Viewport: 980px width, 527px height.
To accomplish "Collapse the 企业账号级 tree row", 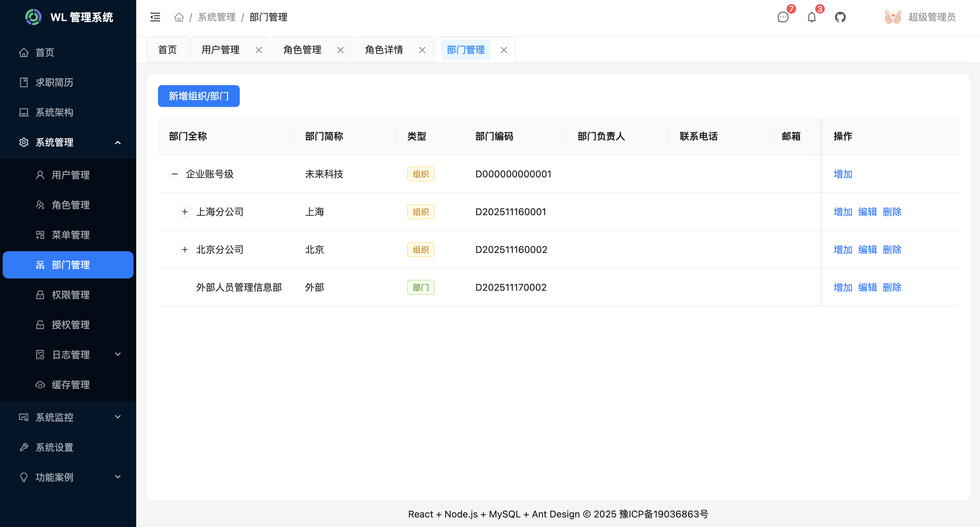I will (175, 174).
